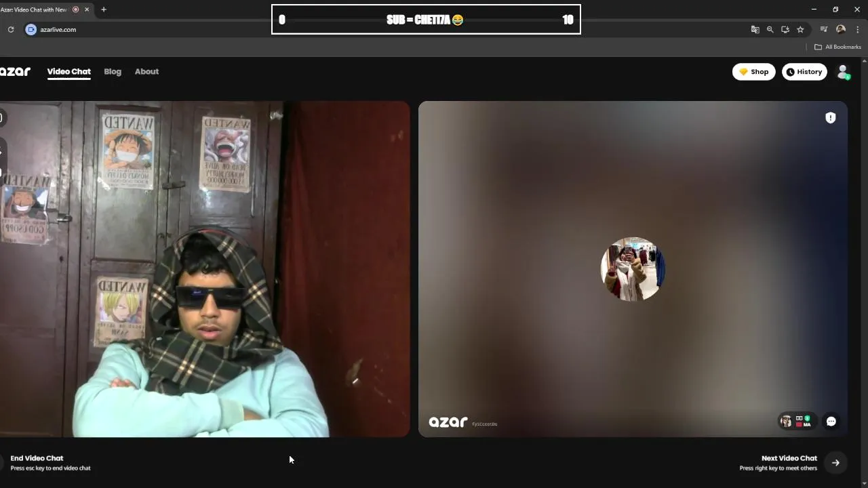View site information for azarlive.com
868x488 pixels.
click(31, 30)
